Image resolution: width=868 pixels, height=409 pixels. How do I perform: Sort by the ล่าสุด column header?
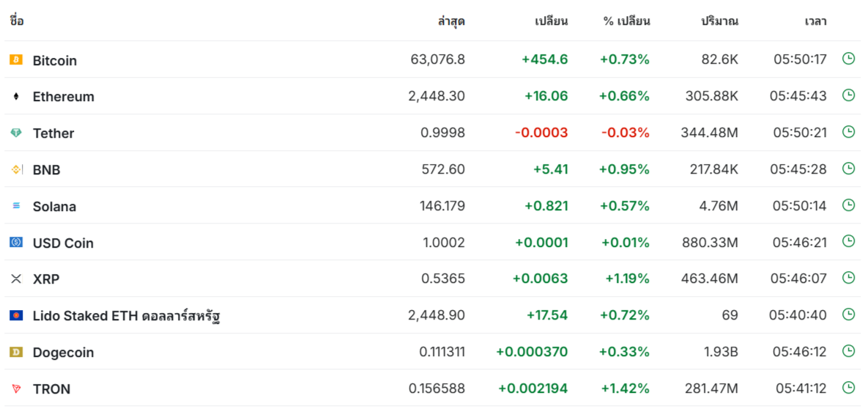(x=450, y=21)
